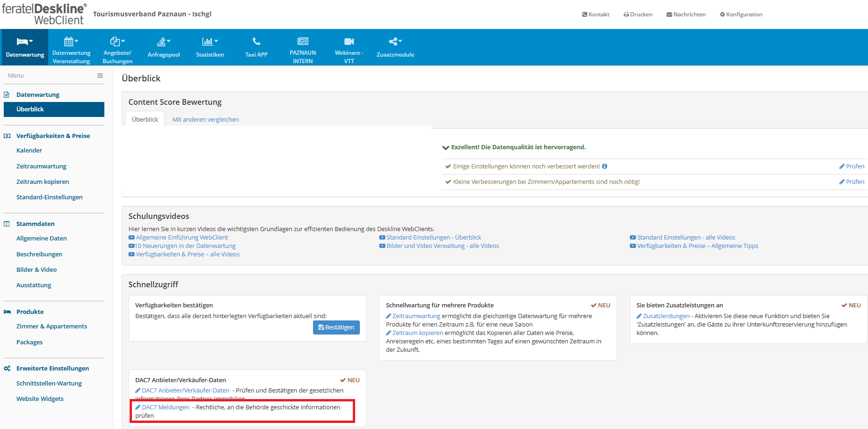This screenshot has height=429, width=868.
Task: Switch to Mit anderen vergleichen tab
Action: coord(205,119)
